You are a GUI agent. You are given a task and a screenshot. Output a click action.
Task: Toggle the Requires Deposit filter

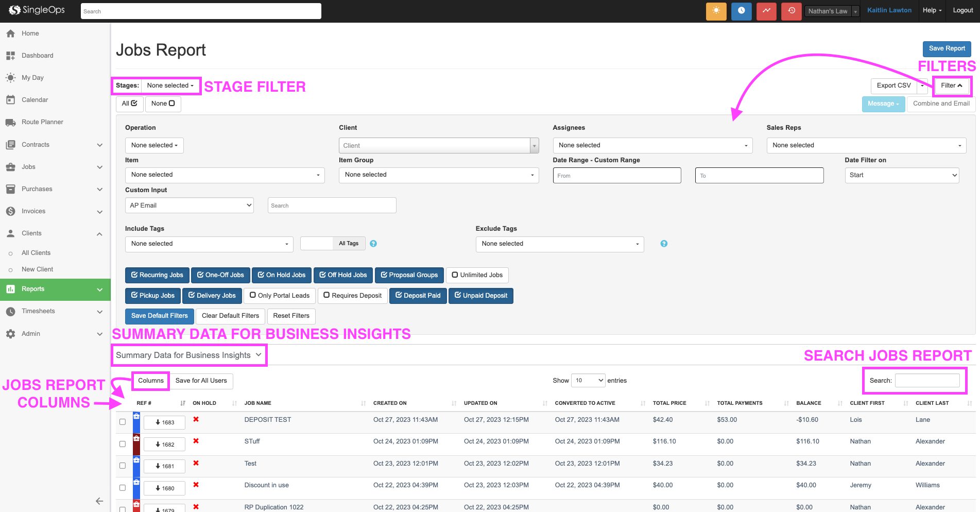tap(352, 296)
